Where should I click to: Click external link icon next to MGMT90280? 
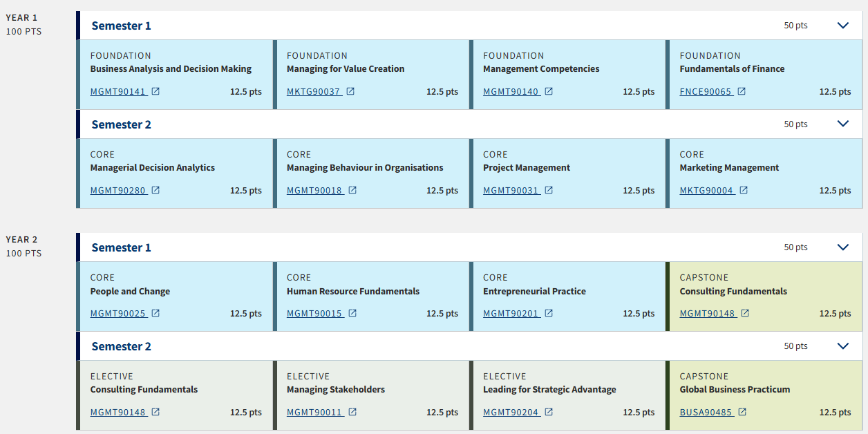point(155,190)
